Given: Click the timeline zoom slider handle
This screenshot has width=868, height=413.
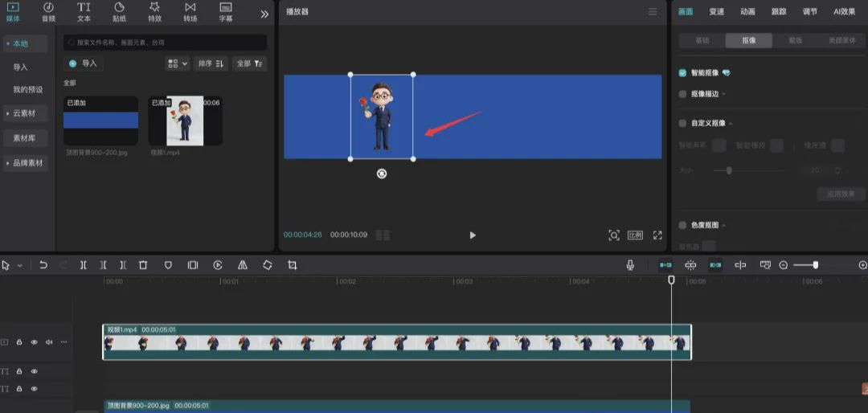Looking at the screenshot, I should 816,265.
